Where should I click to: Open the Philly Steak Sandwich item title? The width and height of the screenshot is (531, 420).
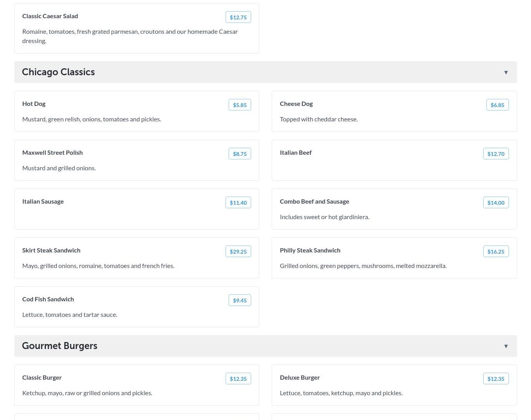point(310,250)
